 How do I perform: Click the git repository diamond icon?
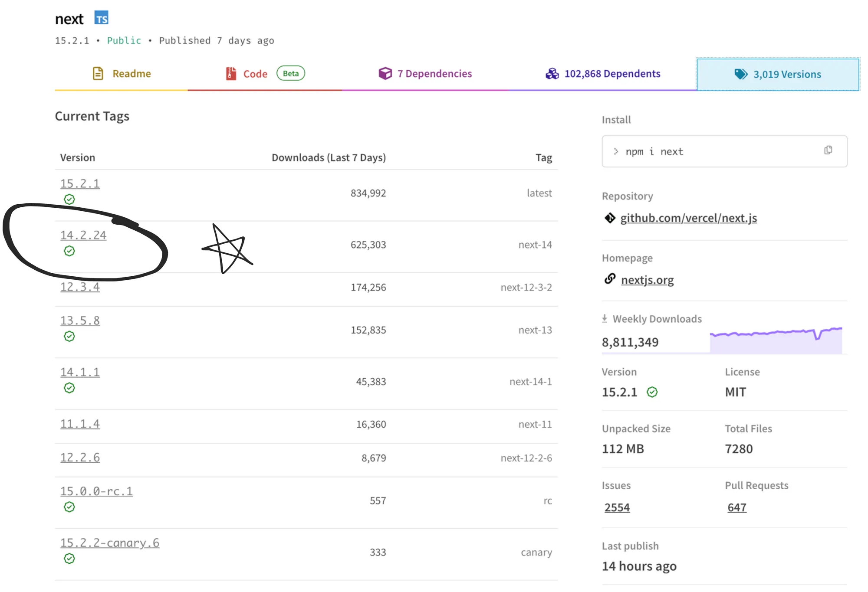(610, 218)
